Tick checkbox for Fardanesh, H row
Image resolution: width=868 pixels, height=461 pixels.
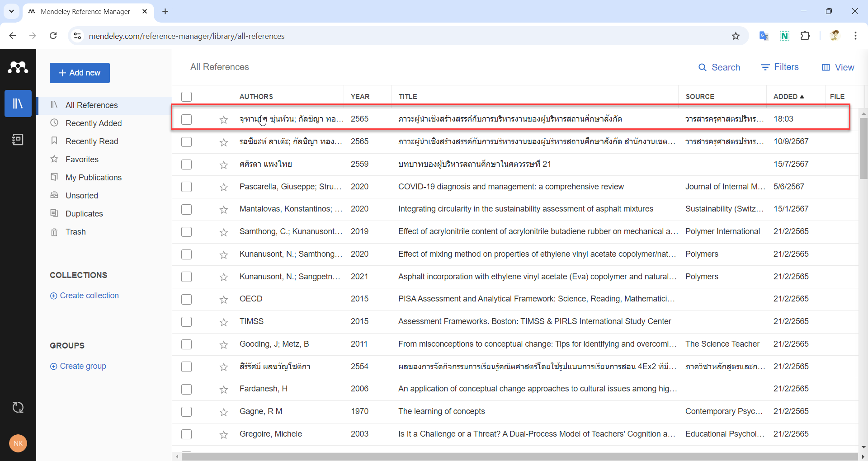pyautogui.click(x=186, y=389)
